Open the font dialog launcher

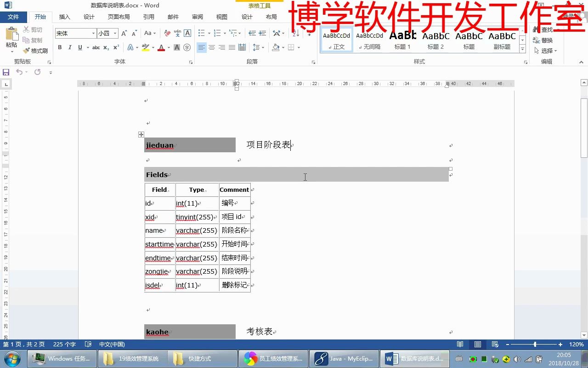click(x=191, y=62)
